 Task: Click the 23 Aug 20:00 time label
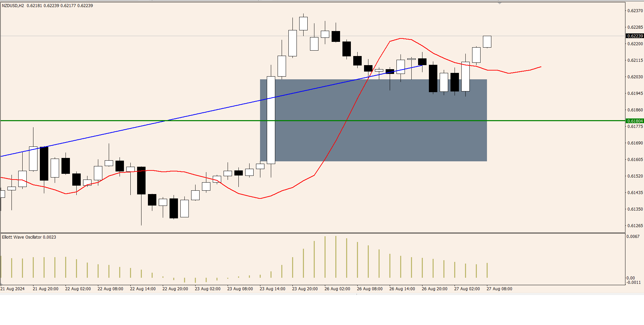point(305,289)
